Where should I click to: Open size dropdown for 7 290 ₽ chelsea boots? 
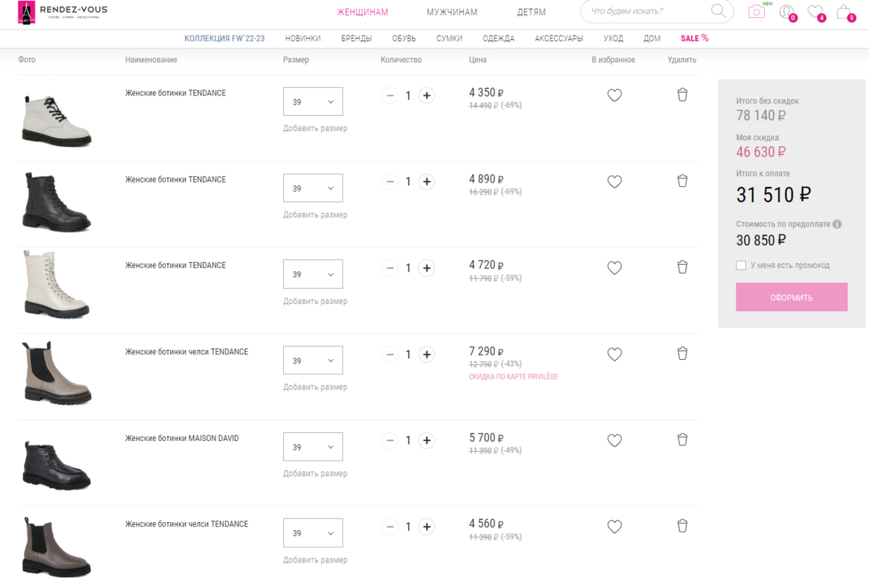(313, 361)
